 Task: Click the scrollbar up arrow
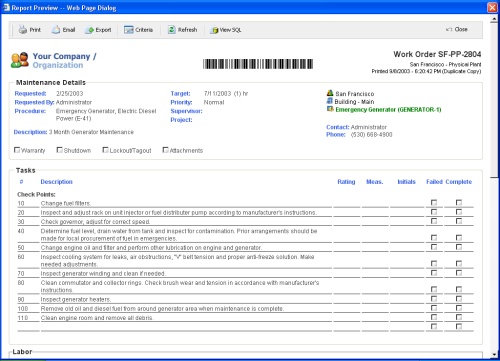[x=494, y=19]
